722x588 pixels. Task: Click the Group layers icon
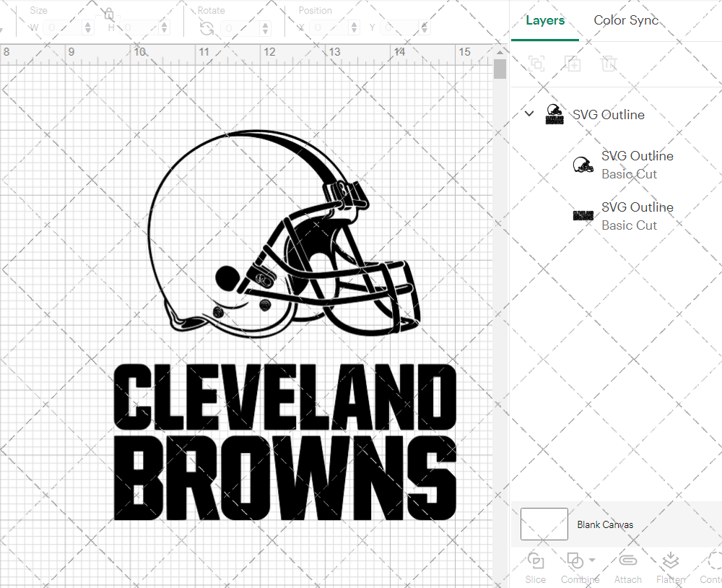[536, 64]
